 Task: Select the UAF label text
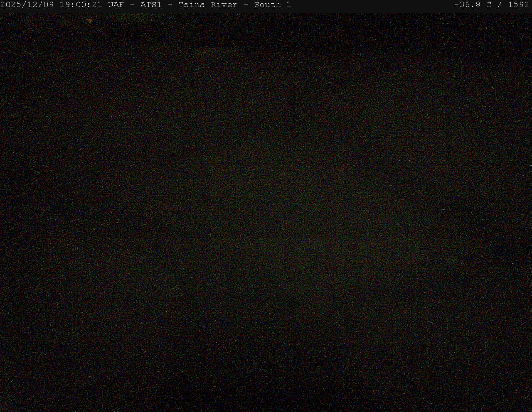[116, 5]
